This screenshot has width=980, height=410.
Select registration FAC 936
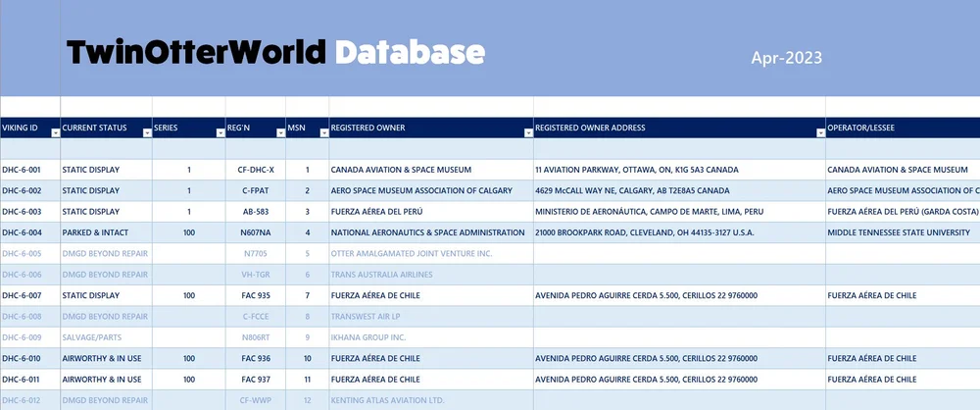tap(256, 358)
